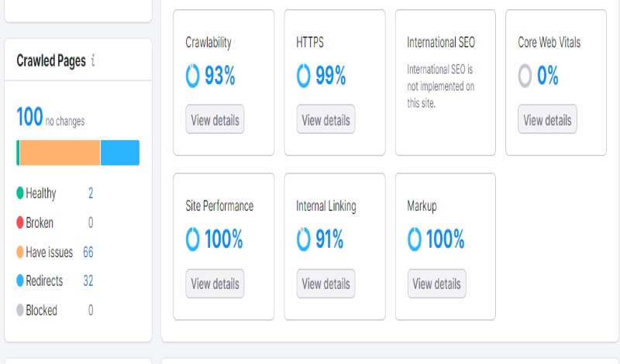This screenshot has height=364, width=620.
Task: Click the HTTPS score donut icon
Action: [x=304, y=76]
